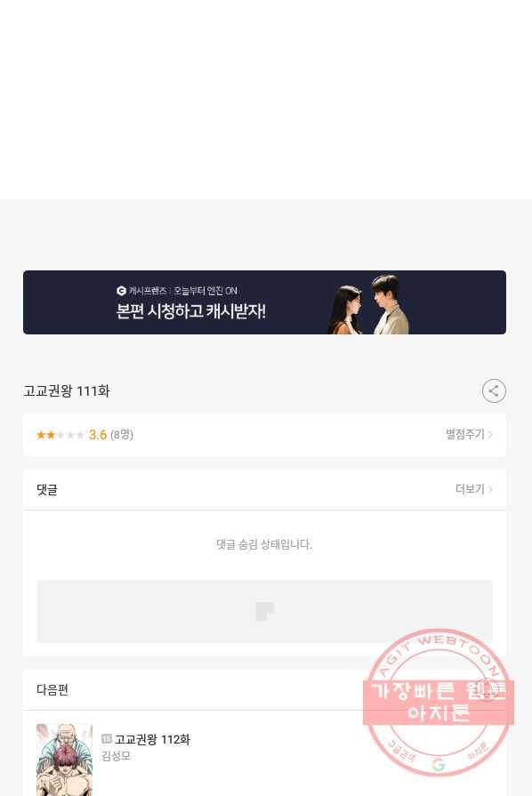Click the 15 age-rating badge beside 112화

pos(106,739)
